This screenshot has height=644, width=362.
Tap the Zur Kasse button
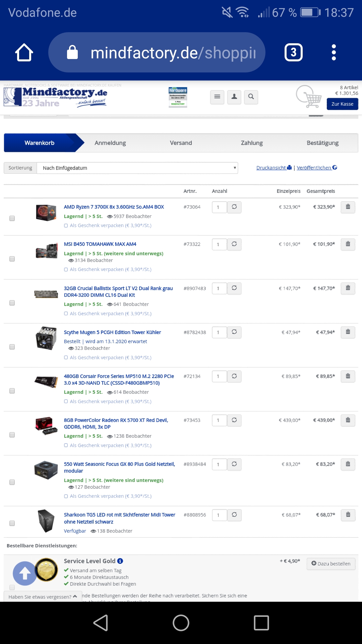pyautogui.click(x=343, y=104)
